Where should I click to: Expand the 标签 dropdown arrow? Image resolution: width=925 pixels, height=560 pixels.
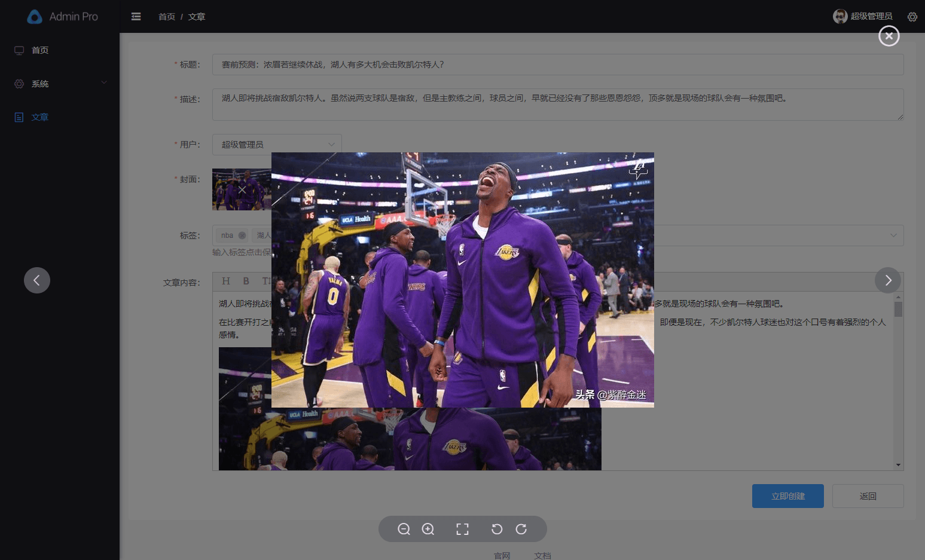click(893, 235)
